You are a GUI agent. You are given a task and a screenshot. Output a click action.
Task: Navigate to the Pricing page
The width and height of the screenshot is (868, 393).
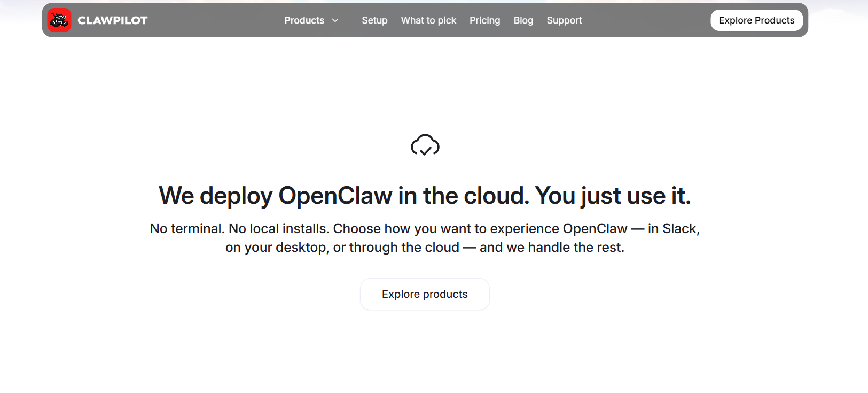pyautogui.click(x=485, y=20)
